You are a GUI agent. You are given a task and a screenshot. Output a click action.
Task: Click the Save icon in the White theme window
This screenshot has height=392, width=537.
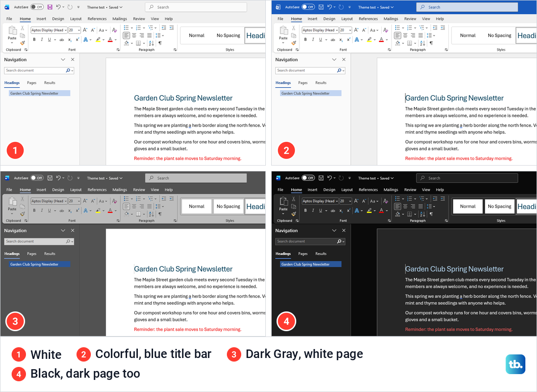tap(50, 7)
